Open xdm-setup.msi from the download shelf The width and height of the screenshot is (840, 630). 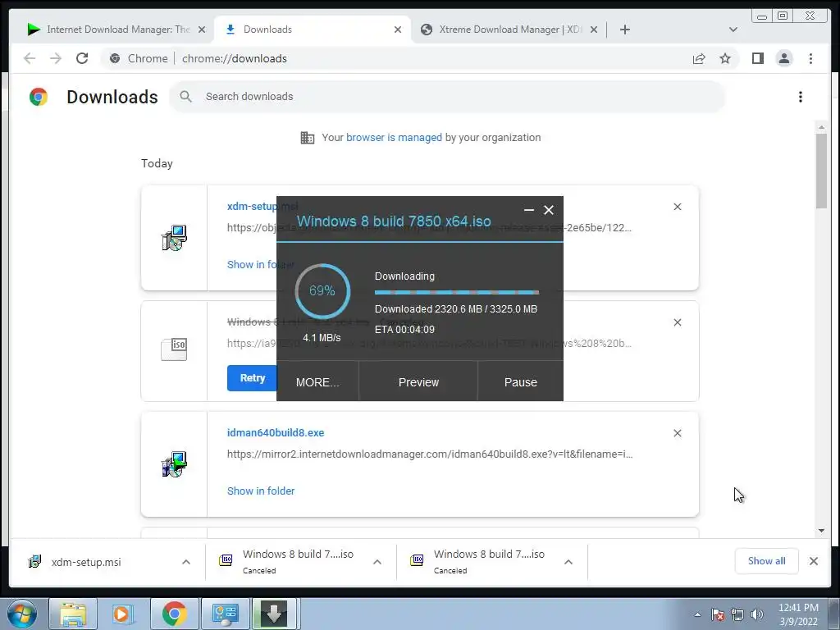(85, 562)
